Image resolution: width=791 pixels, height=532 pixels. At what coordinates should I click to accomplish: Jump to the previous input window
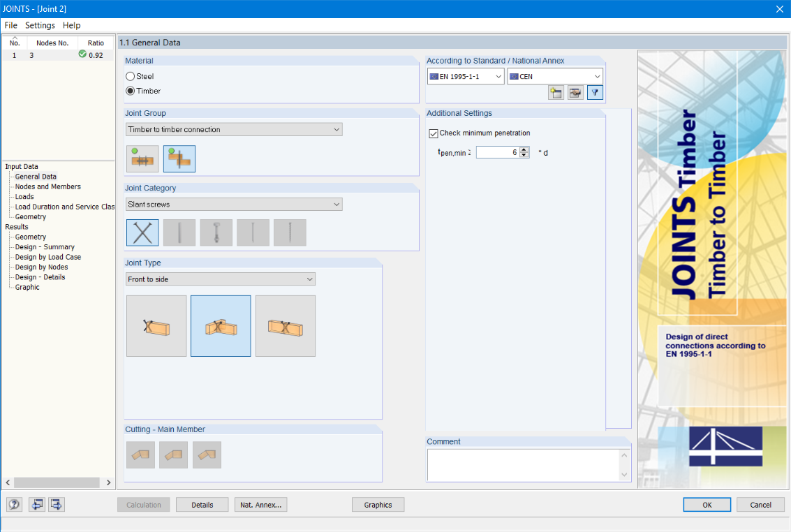(x=37, y=504)
